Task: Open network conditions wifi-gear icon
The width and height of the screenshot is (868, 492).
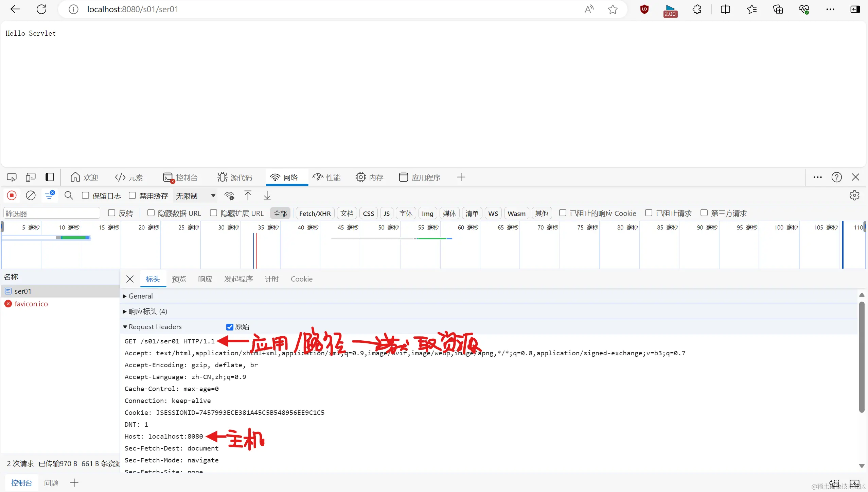Action: pos(229,196)
